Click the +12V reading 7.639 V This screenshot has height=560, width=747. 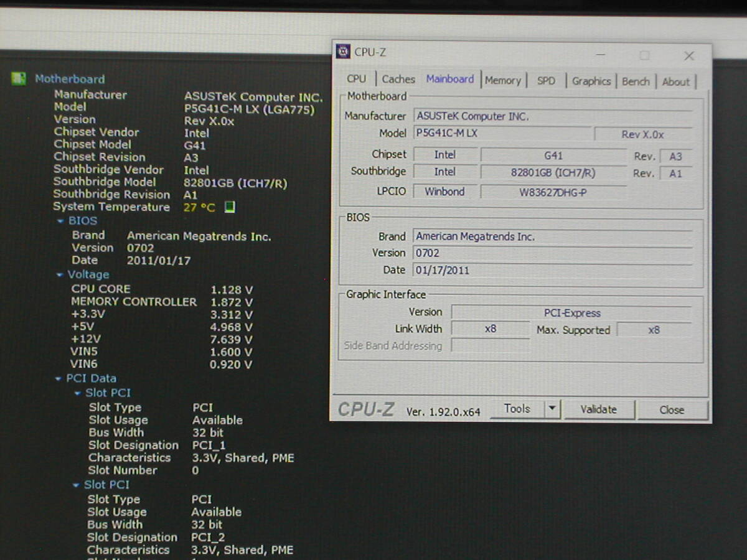coord(232,340)
